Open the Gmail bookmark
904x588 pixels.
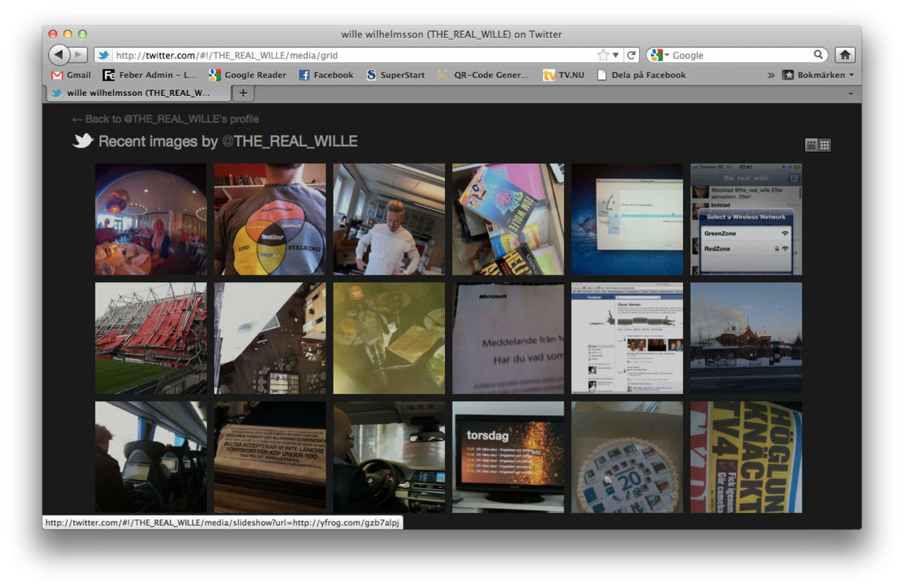pos(71,75)
